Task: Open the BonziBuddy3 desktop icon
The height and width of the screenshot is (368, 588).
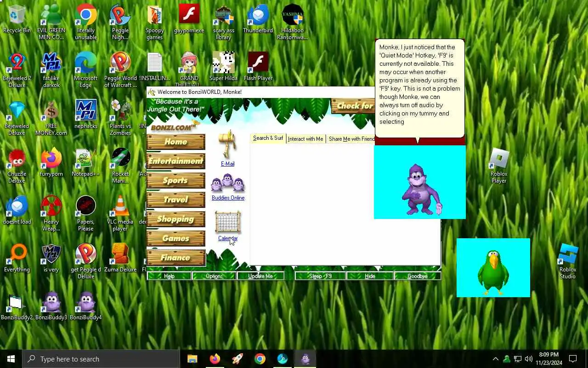Action: tap(51, 305)
